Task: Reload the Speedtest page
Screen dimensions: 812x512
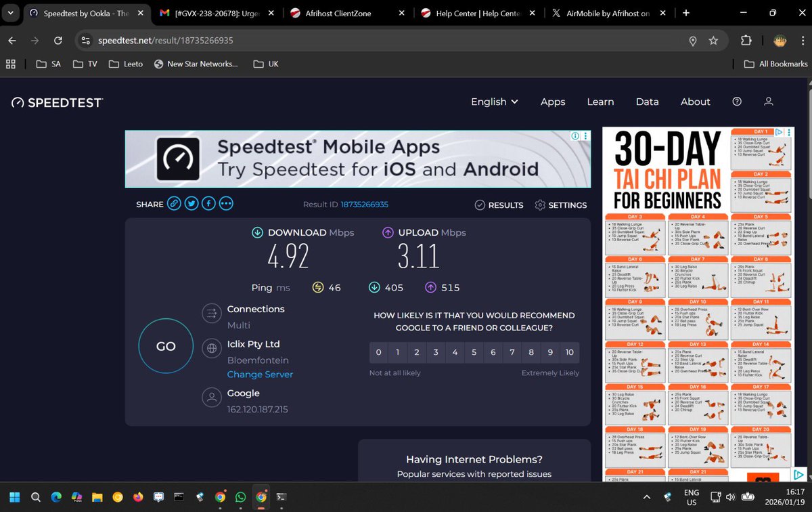Action: pyautogui.click(x=58, y=41)
